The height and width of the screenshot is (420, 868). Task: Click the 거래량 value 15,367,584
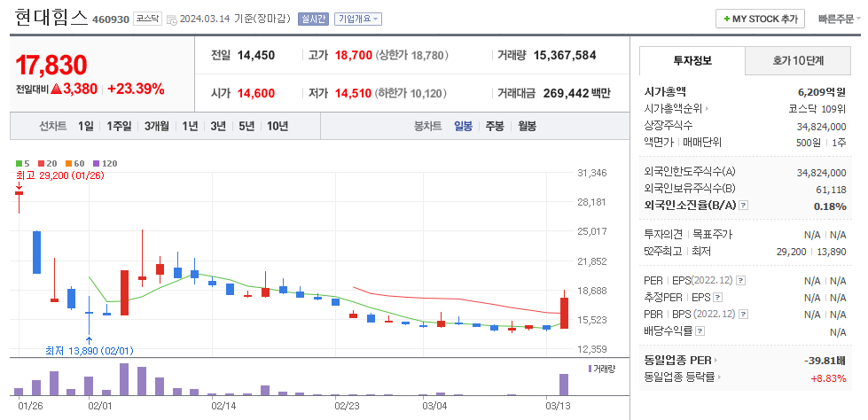pos(565,55)
